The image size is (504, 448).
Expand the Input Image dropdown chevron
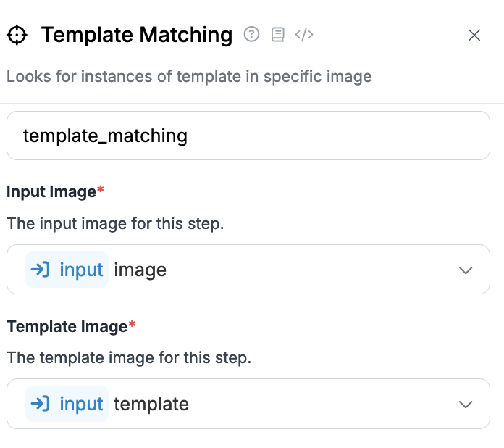tap(466, 270)
